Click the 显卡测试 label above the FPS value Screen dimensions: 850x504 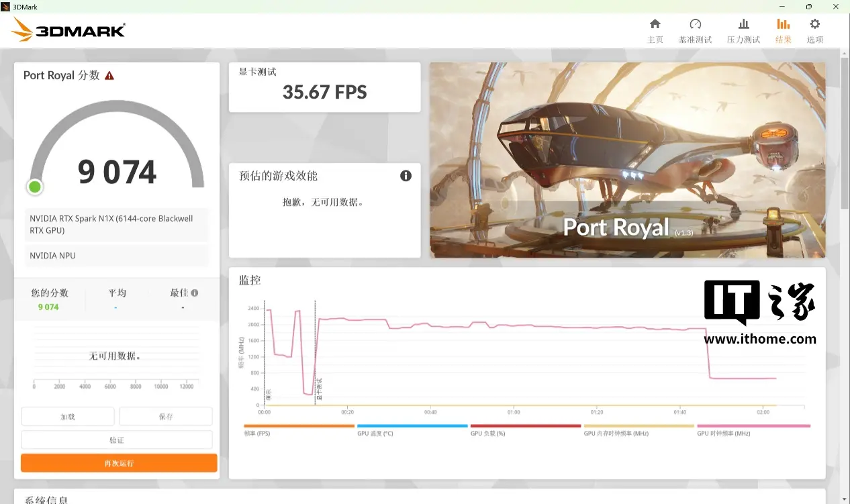(x=258, y=72)
